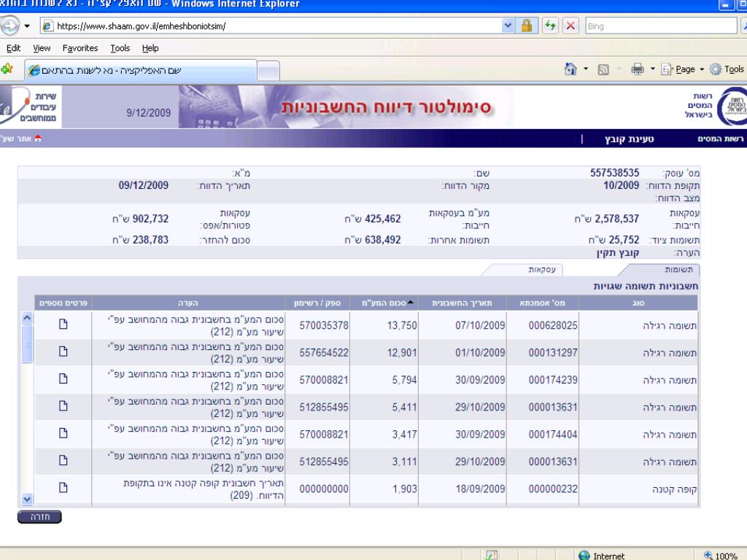Click the dealer number 557538535
This screenshot has width=747, height=560.
[x=614, y=173]
